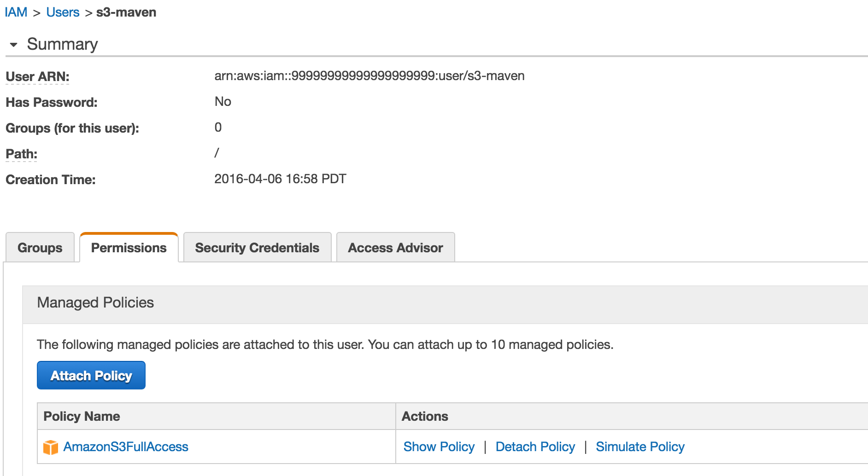Screen dimensions: 868x476
Task: Go back to the Users list
Action: 63,12
